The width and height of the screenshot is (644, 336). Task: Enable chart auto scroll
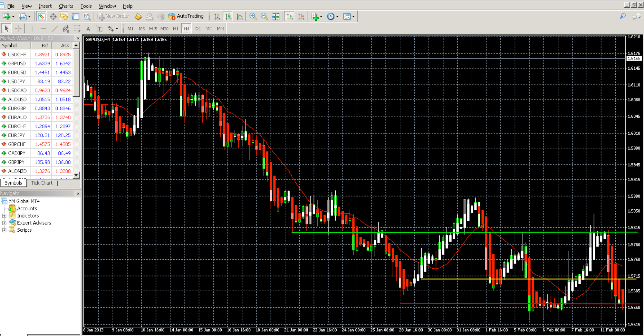290,16
